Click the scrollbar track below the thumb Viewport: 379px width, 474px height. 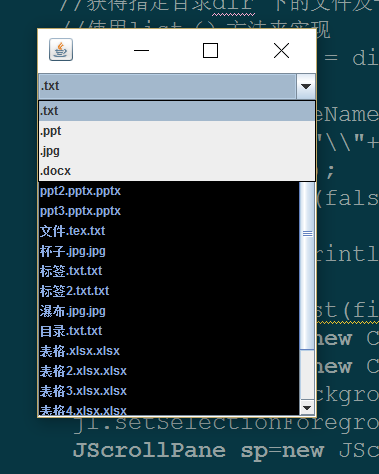pyautogui.click(x=307, y=374)
